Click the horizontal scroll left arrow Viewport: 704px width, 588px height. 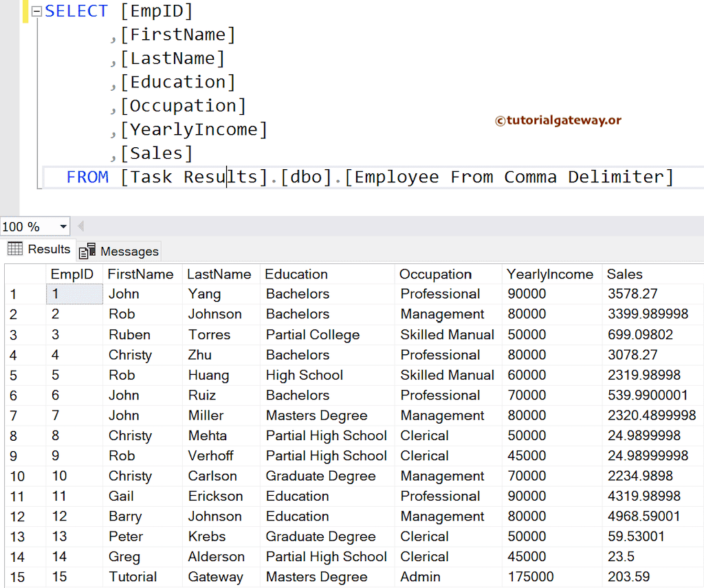pos(81,226)
